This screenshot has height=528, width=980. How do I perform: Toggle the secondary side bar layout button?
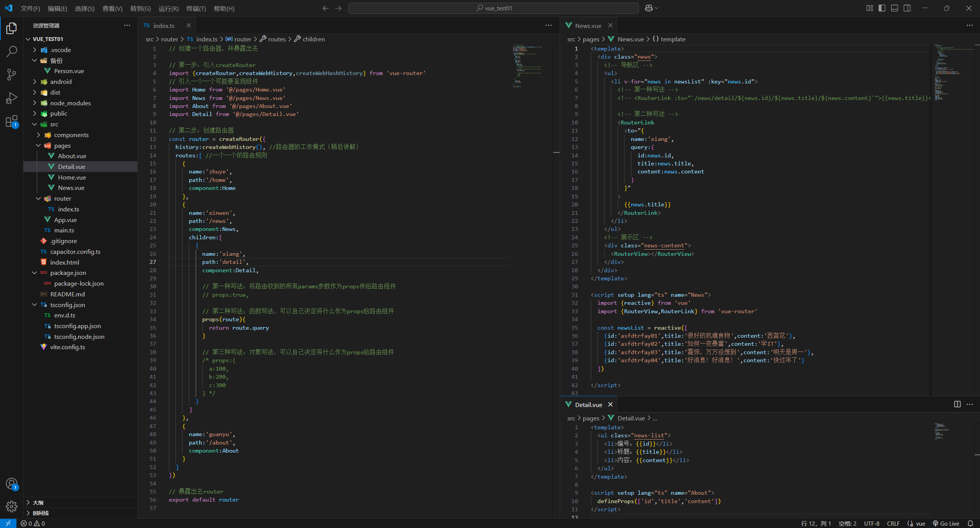[907, 8]
